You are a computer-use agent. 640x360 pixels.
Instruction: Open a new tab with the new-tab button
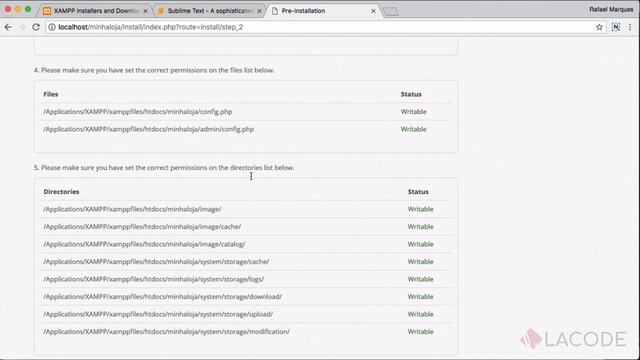[391, 11]
